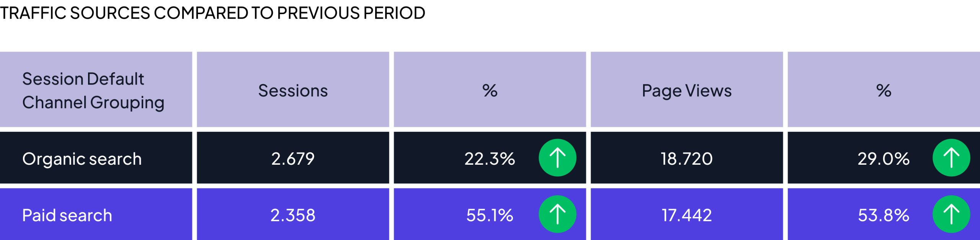Click Paid search sessions value 2.358
The width and height of the screenshot is (980, 240).
pyautogui.click(x=293, y=215)
